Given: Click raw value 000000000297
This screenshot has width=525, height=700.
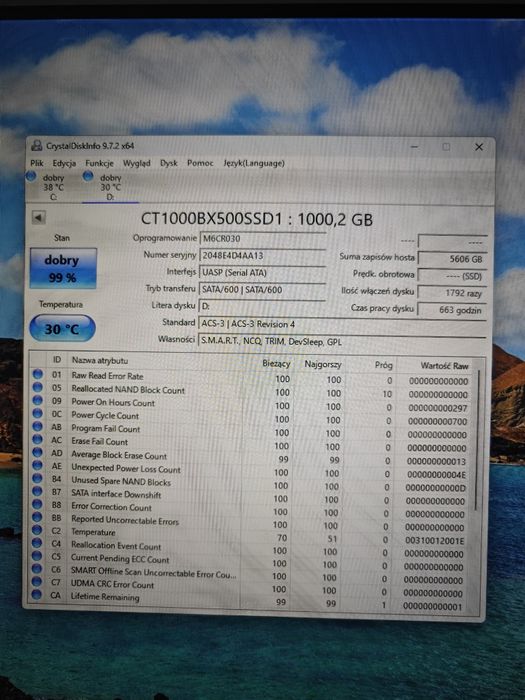Looking at the screenshot, I should (438, 408).
